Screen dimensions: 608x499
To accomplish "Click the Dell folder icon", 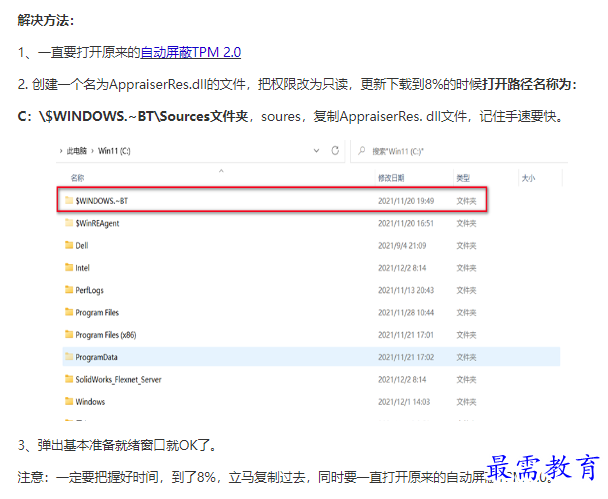I will click(x=69, y=245).
